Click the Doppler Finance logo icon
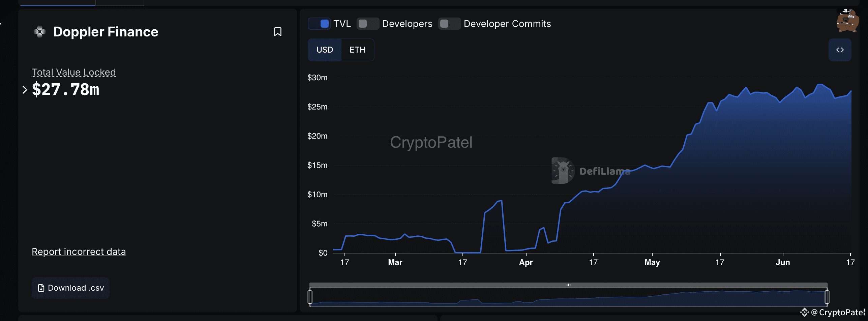This screenshot has height=321, width=868. [40, 32]
